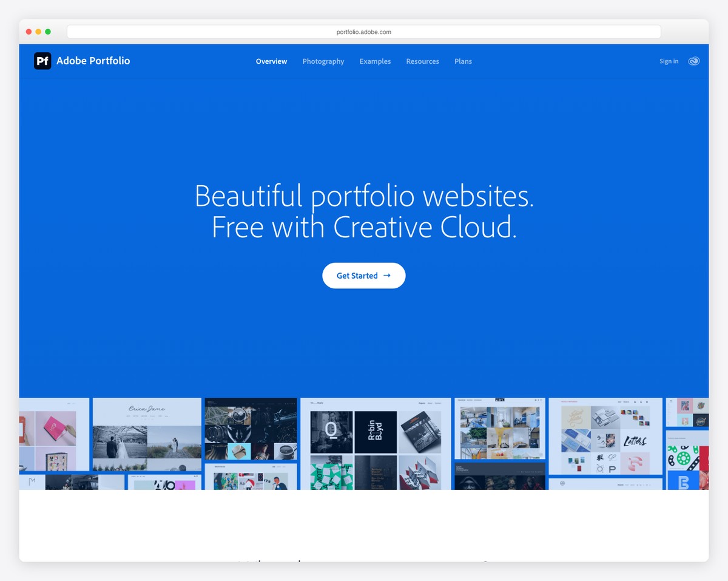Switch to the Photography tab

(x=323, y=61)
